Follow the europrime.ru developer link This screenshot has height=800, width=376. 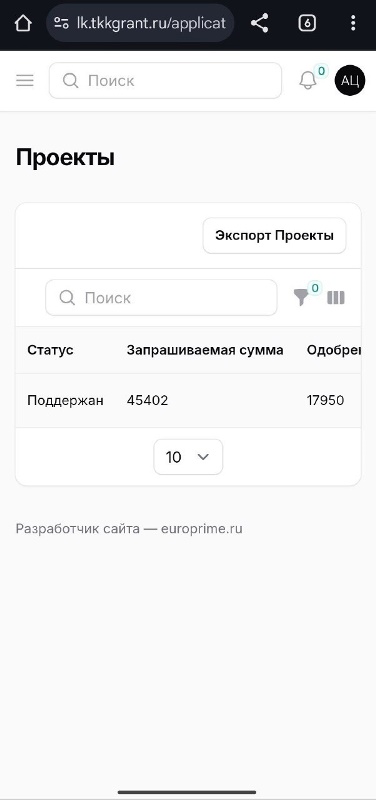click(x=202, y=529)
